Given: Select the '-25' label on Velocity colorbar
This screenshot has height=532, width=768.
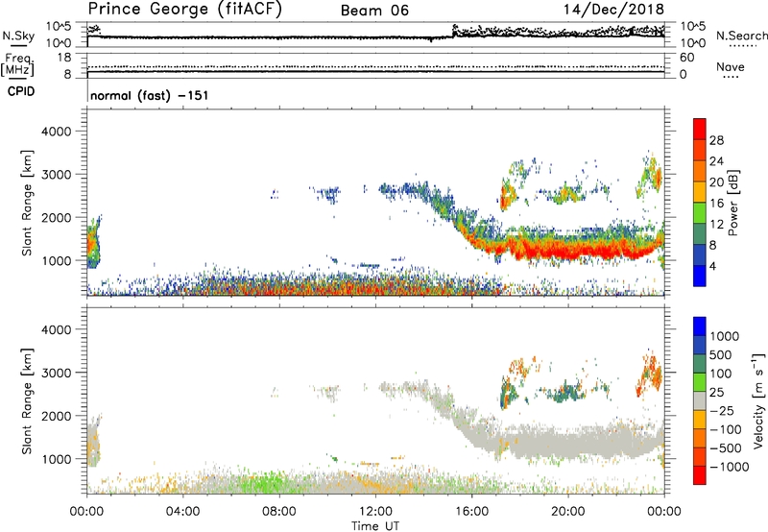Looking at the screenshot, I should [x=722, y=411].
